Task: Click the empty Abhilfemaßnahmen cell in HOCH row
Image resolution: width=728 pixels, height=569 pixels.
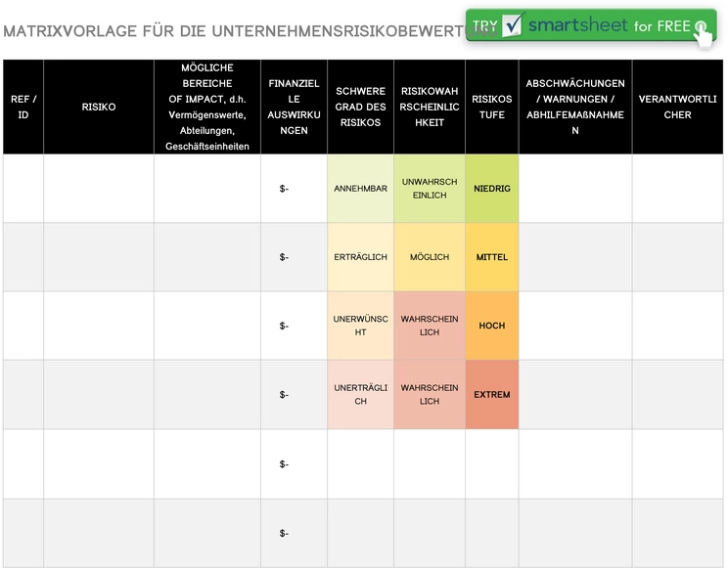Action: click(575, 326)
